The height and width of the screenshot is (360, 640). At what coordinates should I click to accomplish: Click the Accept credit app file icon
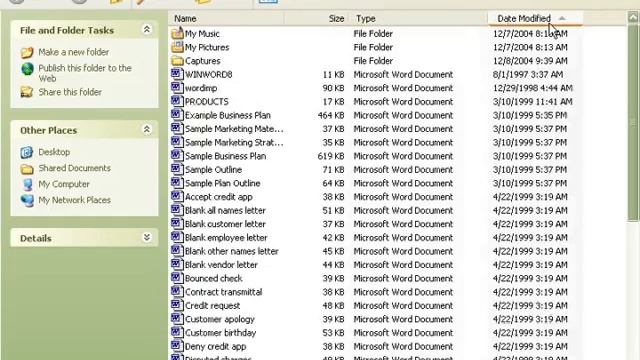click(177, 197)
